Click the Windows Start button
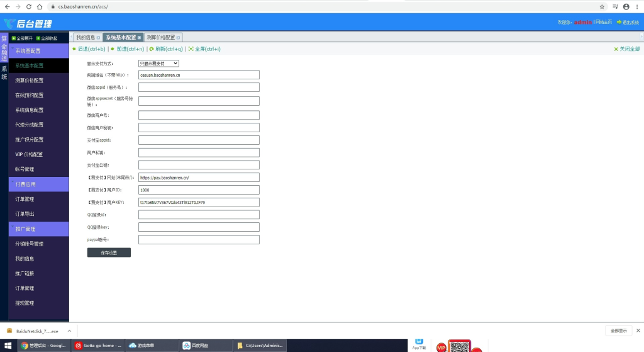Screen dimensions: 644x352 pyautogui.click(x=8, y=346)
